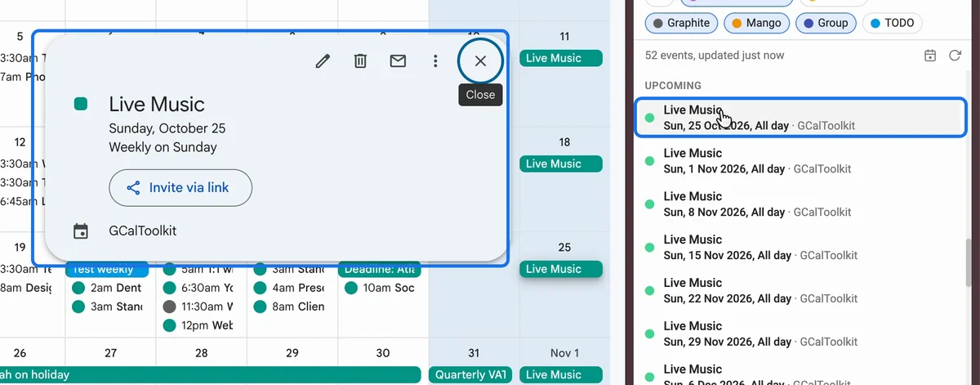Image resolution: width=980 pixels, height=385 pixels.
Task: Open the Quarterly VAT event on the 31st
Action: [471, 374]
